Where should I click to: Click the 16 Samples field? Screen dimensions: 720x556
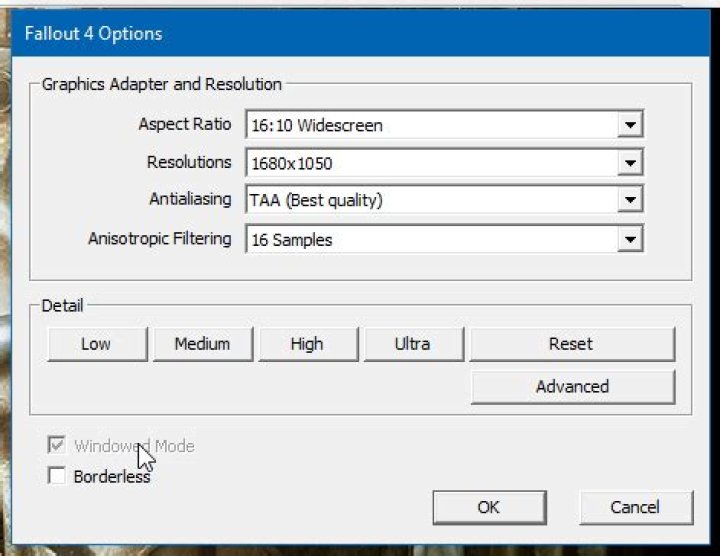(x=444, y=239)
